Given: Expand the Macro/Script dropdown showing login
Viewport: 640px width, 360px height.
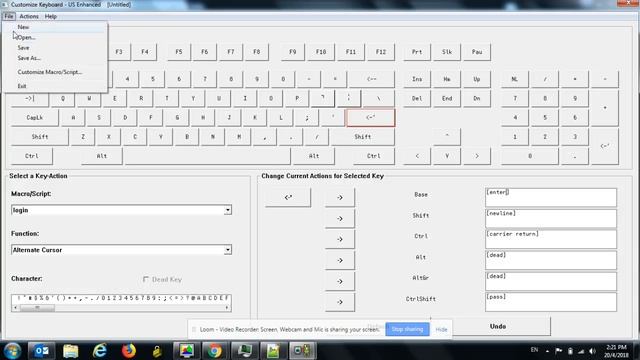Looking at the screenshot, I should [228, 210].
